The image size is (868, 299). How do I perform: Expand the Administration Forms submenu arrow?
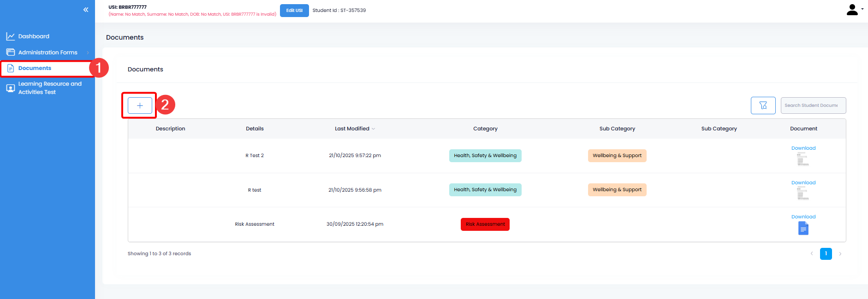tap(88, 53)
